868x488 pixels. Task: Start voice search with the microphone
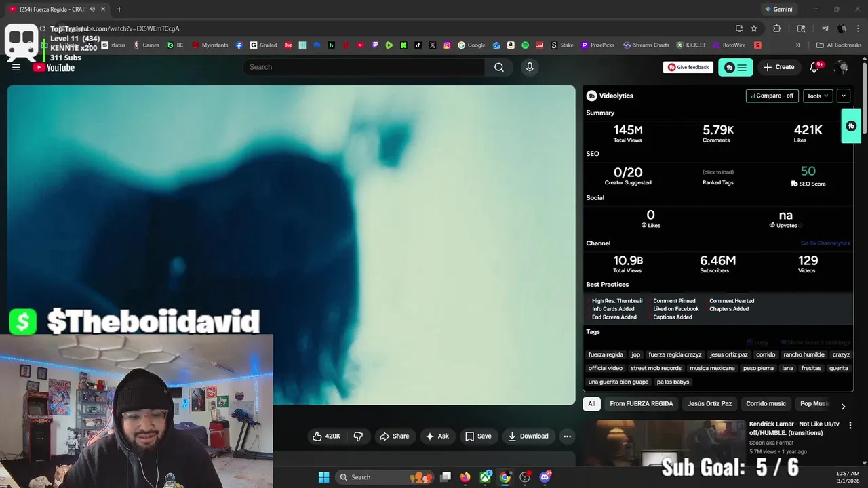530,67
